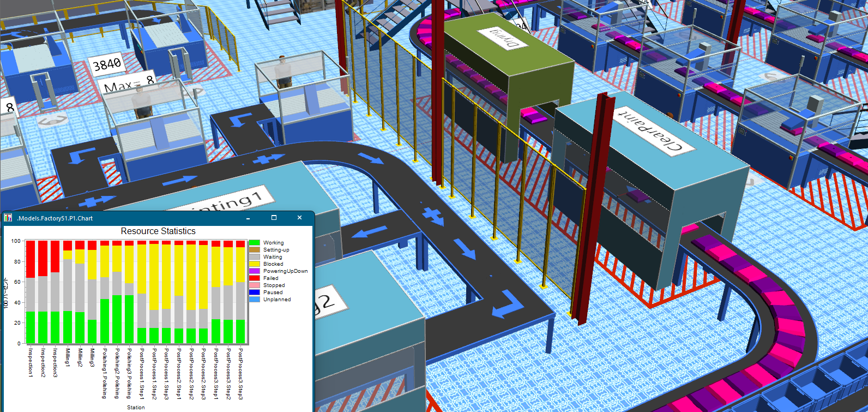The width and height of the screenshot is (868, 412).
Task: Click the green Working legend swatch
Action: [x=255, y=243]
